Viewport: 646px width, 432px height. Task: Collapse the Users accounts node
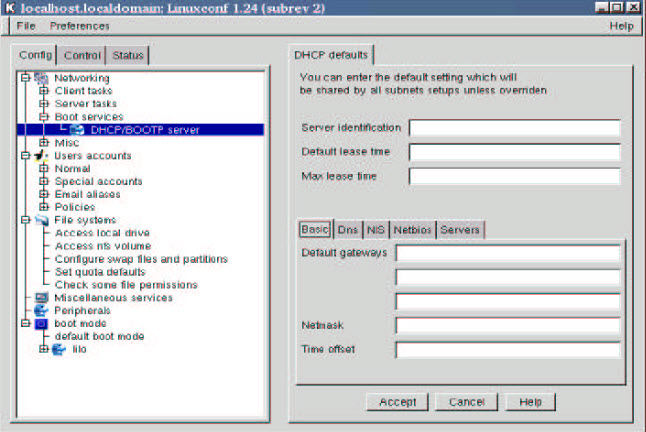pyautogui.click(x=26, y=156)
